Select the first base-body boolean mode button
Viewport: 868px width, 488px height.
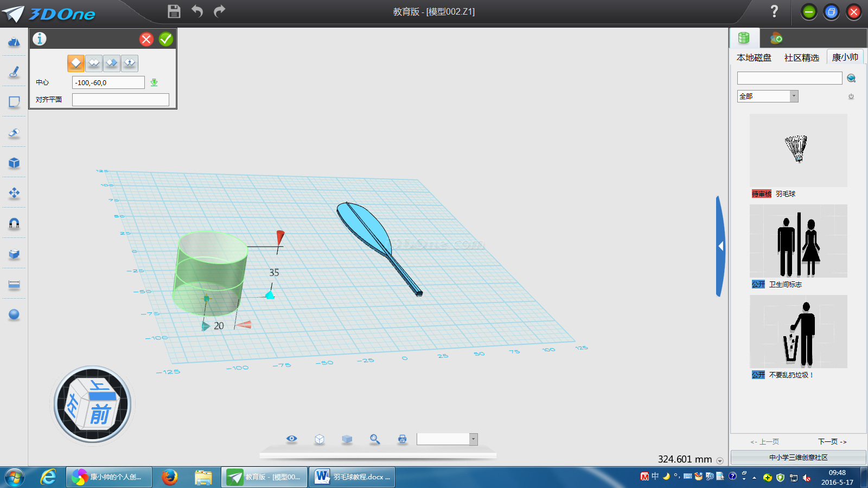point(76,63)
